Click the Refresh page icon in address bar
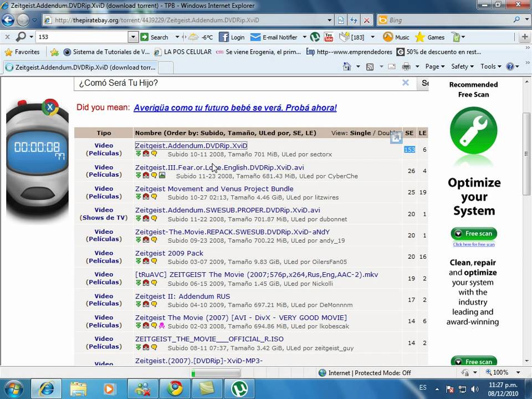This screenshot has height=399, width=532. (x=354, y=20)
